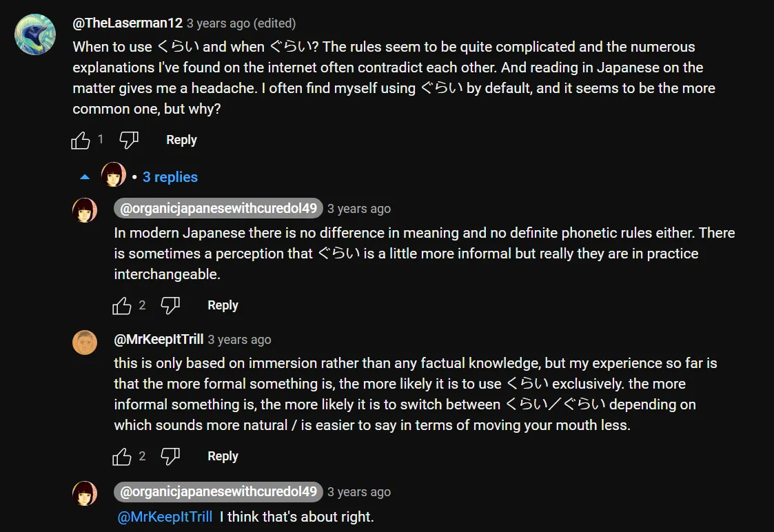Image resolution: width=774 pixels, height=532 pixels.
Task: Click TheLaserman12's '3 years ago (edited)' timestamp
Action: tap(241, 23)
